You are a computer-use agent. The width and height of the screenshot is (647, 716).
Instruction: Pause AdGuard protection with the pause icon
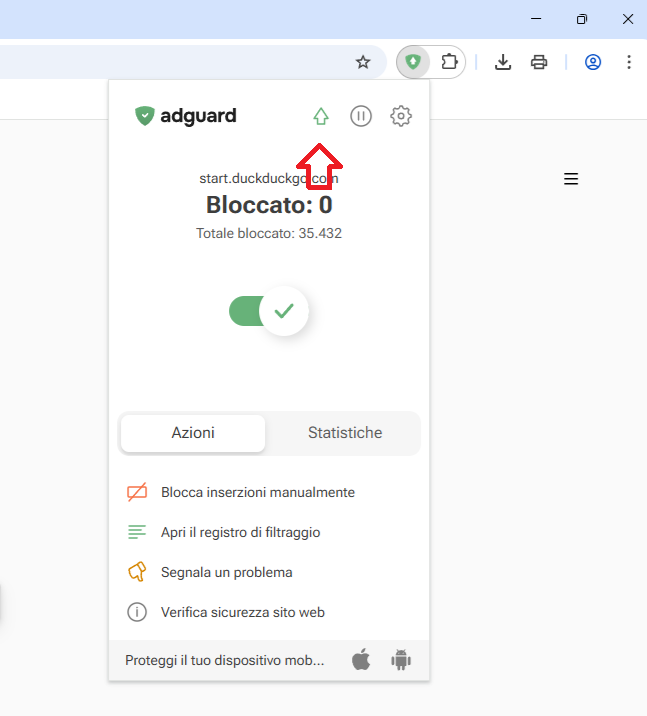[x=361, y=116]
